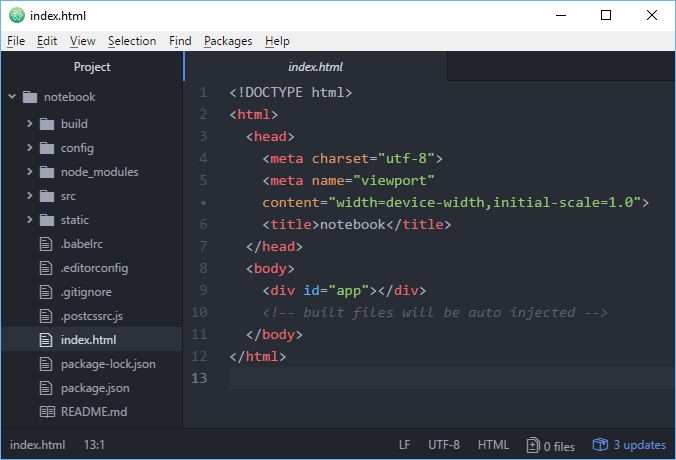Expand the config folder chevron
Viewport: 676px width, 460px height.
(x=30, y=148)
